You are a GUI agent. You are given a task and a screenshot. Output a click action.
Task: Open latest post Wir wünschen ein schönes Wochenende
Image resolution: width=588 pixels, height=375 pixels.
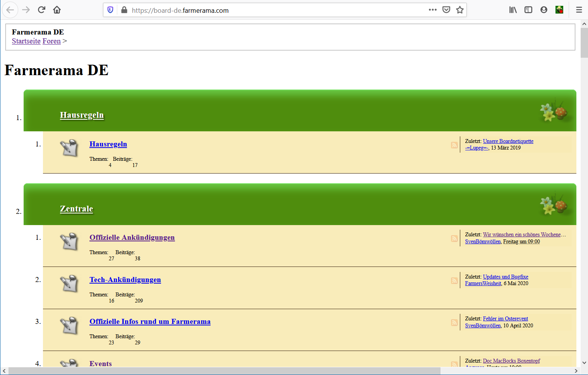click(x=525, y=234)
